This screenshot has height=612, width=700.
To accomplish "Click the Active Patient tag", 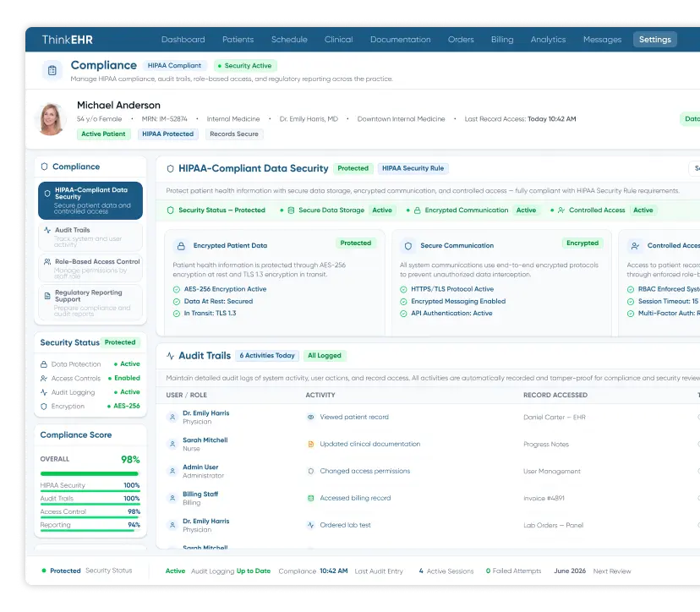I will tap(104, 134).
